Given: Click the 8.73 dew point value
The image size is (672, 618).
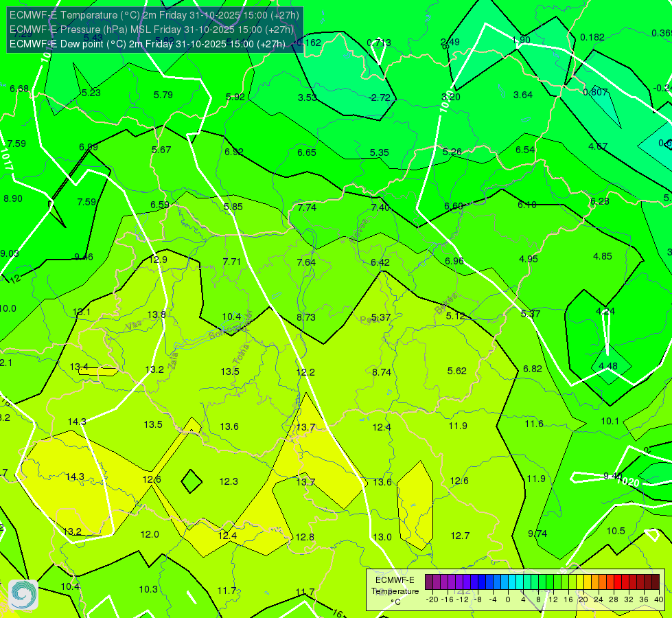Looking at the screenshot, I should tap(306, 317).
